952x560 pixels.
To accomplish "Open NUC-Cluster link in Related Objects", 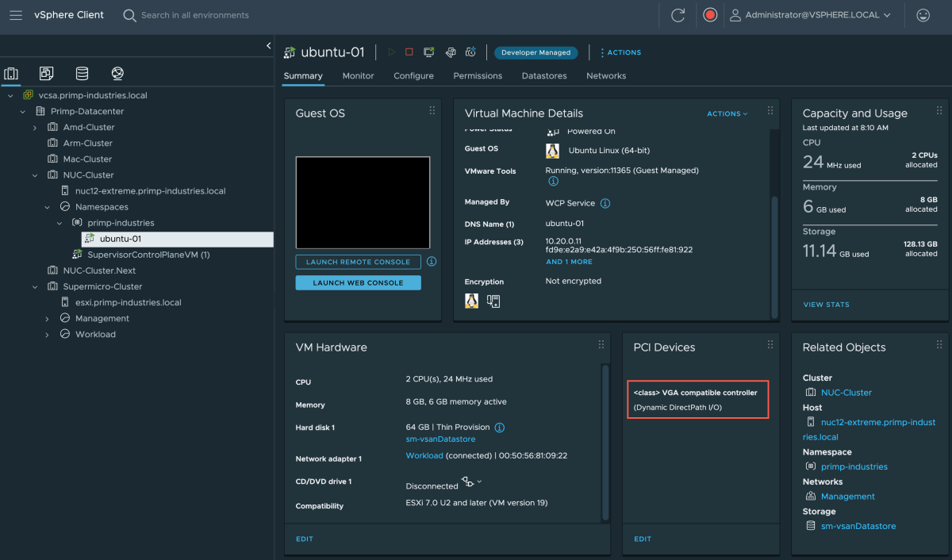I will pyautogui.click(x=846, y=393).
